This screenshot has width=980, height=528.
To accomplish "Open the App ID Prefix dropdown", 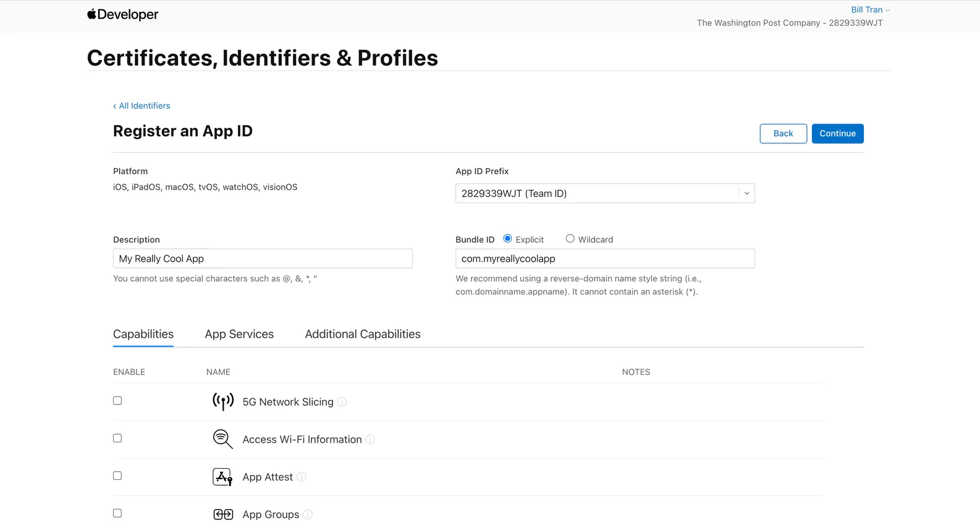I will 605,193.
